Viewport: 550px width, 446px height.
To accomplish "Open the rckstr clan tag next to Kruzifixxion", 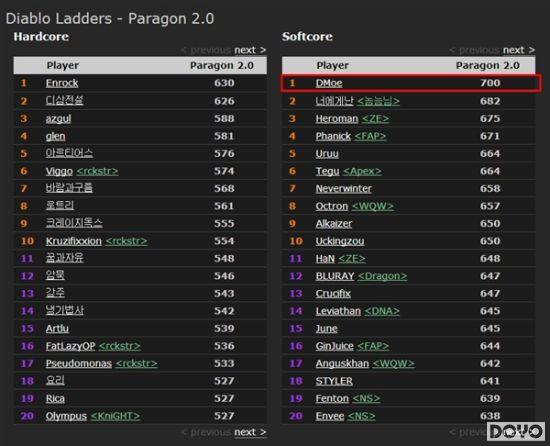I will pyautogui.click(x=127, y=241).
